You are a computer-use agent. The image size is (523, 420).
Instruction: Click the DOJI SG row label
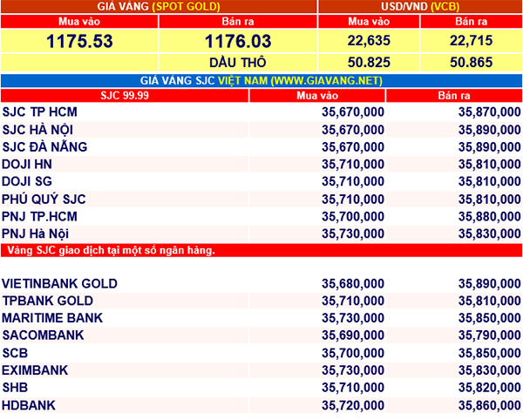(27, 181)
